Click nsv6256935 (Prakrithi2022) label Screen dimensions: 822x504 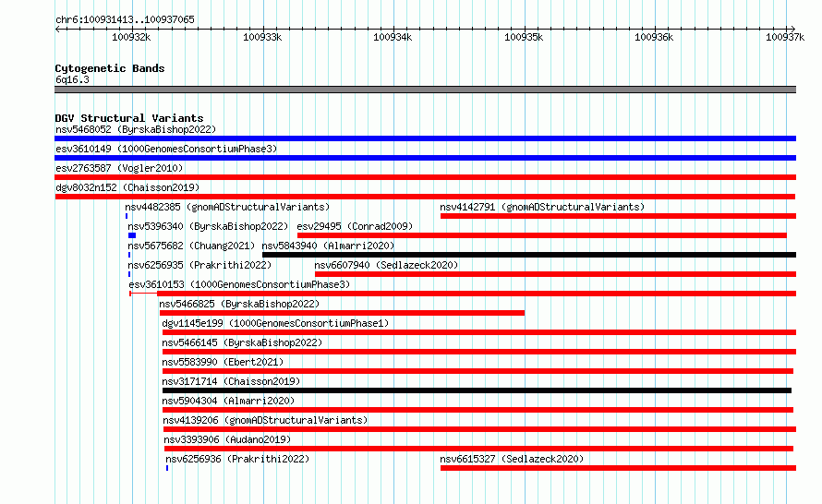click(x=199, y=265)
